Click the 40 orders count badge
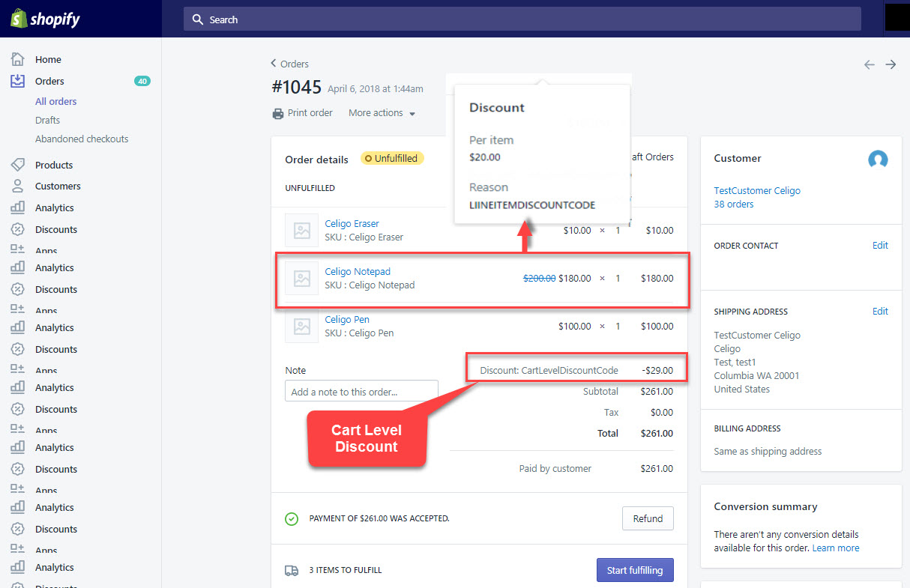 click(x=142, y=81)
